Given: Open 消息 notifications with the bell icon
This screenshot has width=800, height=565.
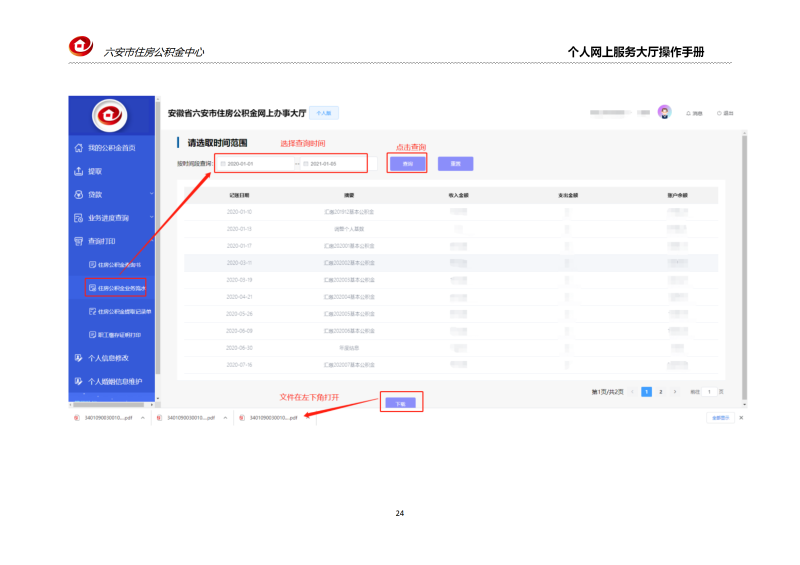Looking at the screenshot, I should [x=694, y=113].
